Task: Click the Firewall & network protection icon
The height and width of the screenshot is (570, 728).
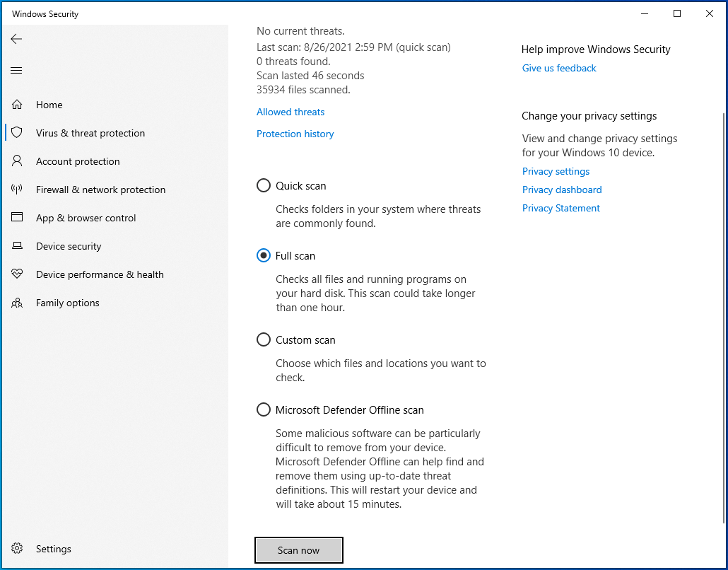Action: pyautogui.click(x=17, y=189)
